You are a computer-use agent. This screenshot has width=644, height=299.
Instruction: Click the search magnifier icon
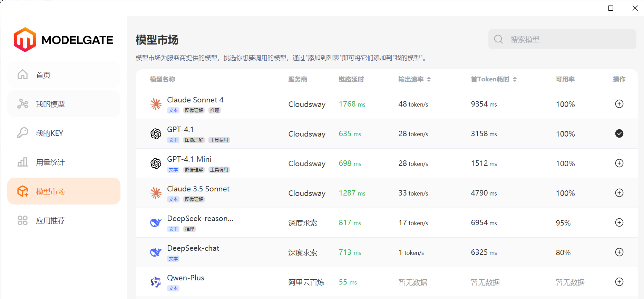(x=498, y=39)
